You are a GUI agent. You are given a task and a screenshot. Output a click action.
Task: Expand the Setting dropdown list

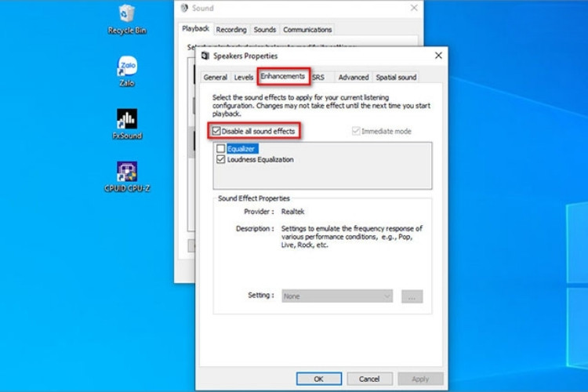[x=338, y=296]
